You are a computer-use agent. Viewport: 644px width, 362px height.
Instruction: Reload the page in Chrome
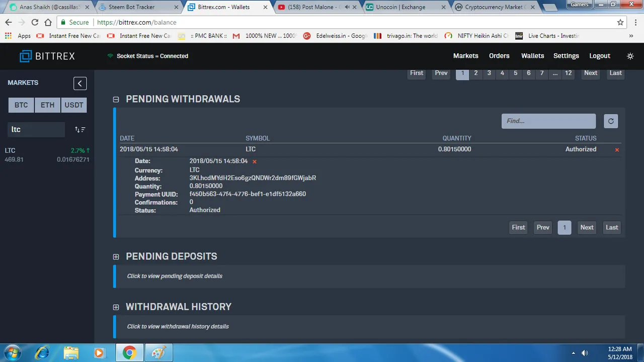click(35, 23)
